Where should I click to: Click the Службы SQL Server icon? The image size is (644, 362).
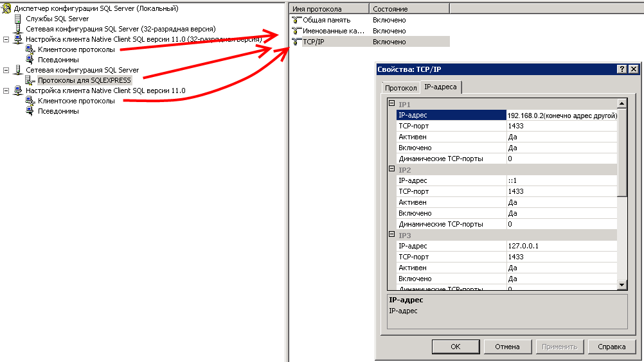(x=17, y=19)
